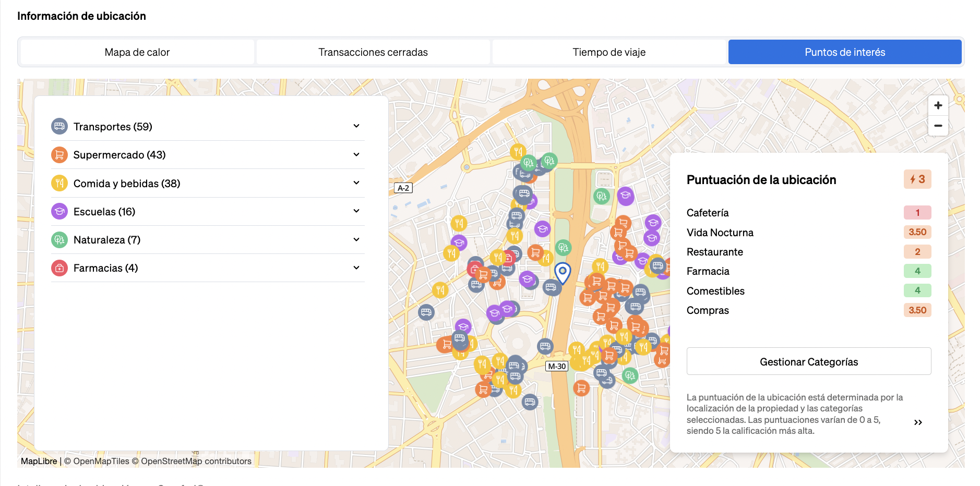The height and width of the screenshot is (486, 980).
Task: Open Gestionar Categorías
Action: click(809, 361)
